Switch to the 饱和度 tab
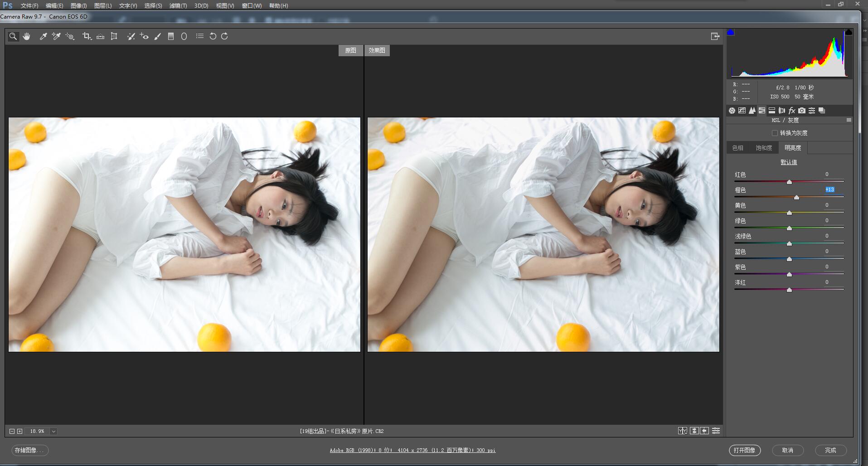868x466 pixels. (x=764, y=148)
